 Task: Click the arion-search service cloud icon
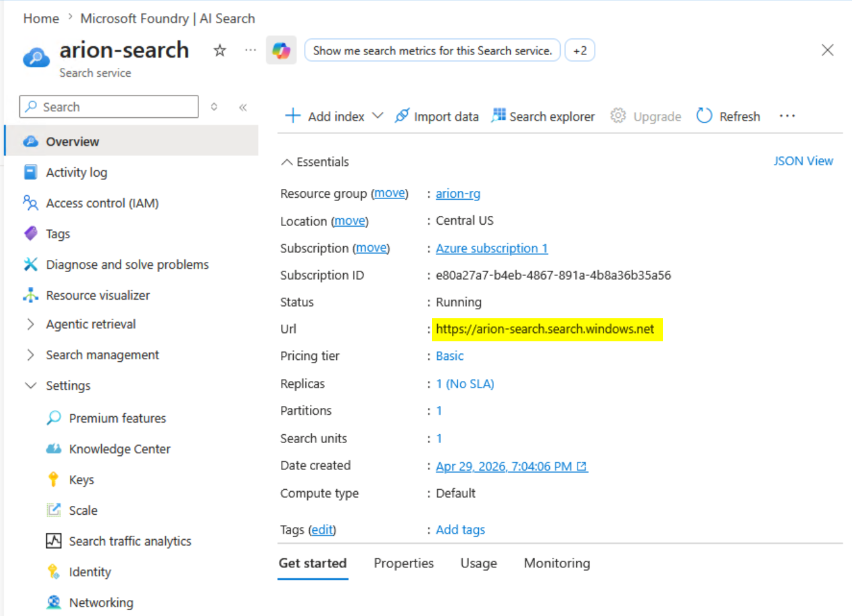pyautogui.click(x=36, y=58)
